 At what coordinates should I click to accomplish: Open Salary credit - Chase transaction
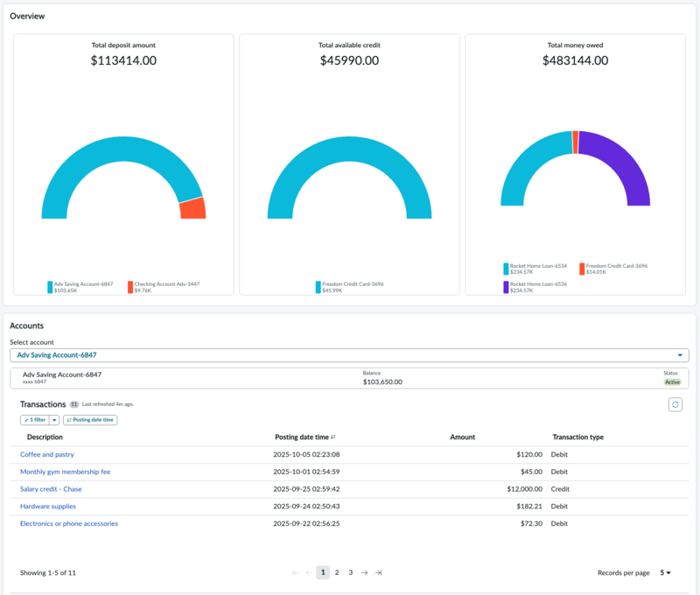(51, 489)
